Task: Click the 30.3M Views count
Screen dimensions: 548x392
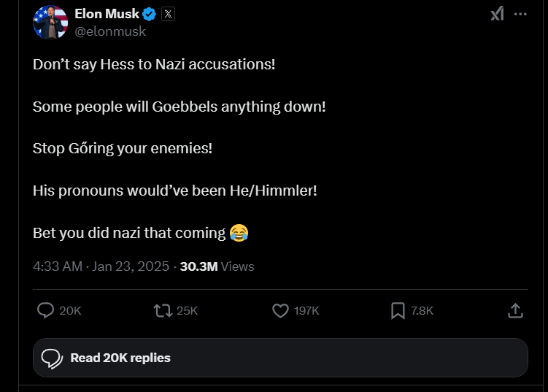Action: [x=217, y=266]
